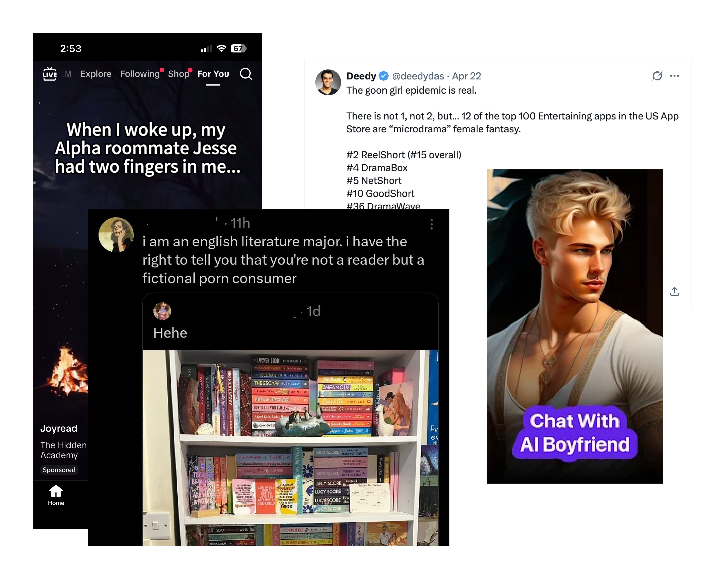Switch to the Explore tab
This screenshot has width=728, height=579.
click(96, 74)
